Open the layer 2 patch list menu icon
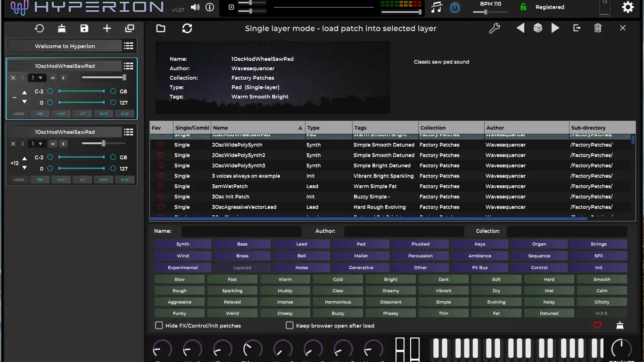 [128, 132]
